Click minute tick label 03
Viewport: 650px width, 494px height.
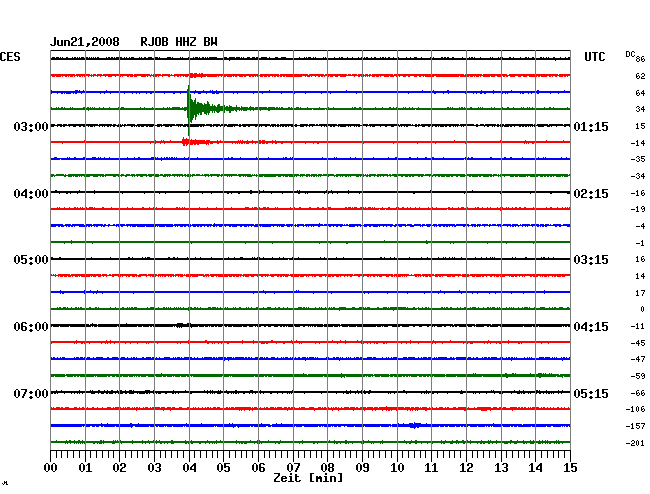[155, 468]
